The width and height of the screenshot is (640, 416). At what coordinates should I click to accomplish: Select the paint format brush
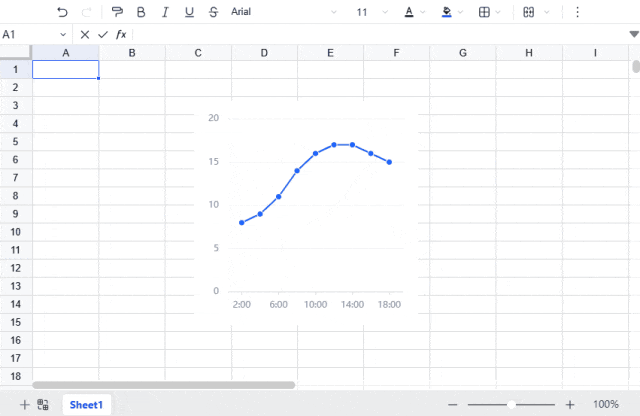point(117,12)
